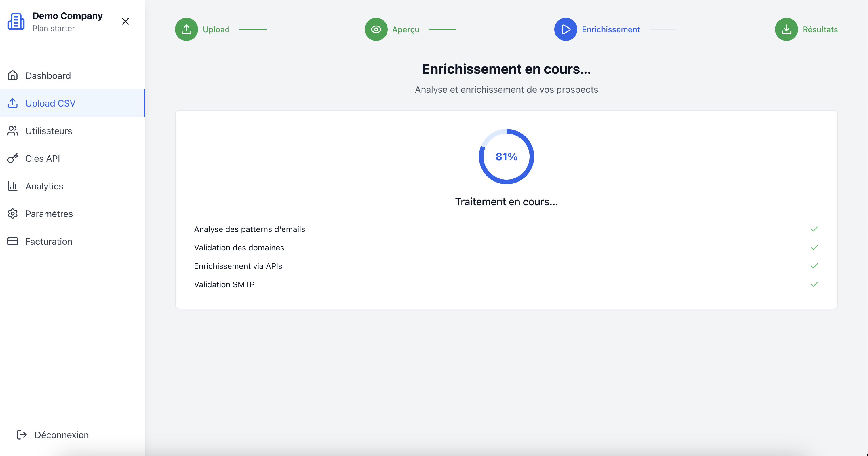868x456 pixels.
Task: Click the green Upload step circle icon
Action: pos(186,29)
